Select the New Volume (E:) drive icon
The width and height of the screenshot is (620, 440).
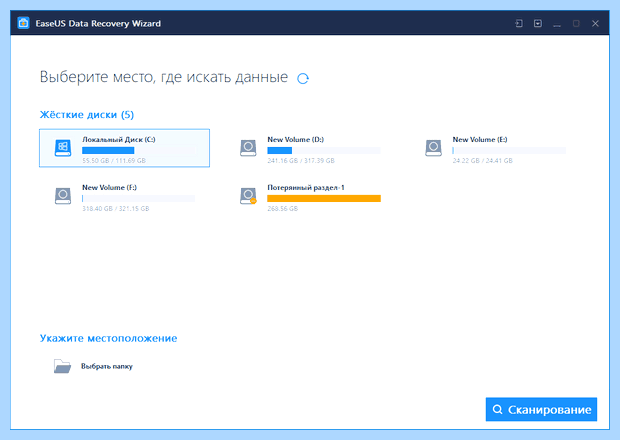click(433, 148)
